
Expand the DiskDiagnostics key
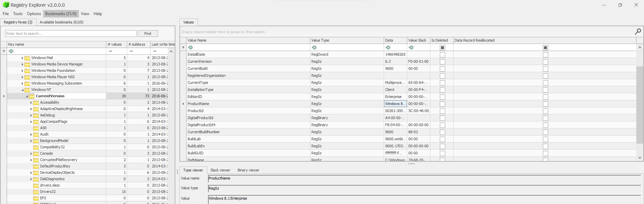(31, 179)
